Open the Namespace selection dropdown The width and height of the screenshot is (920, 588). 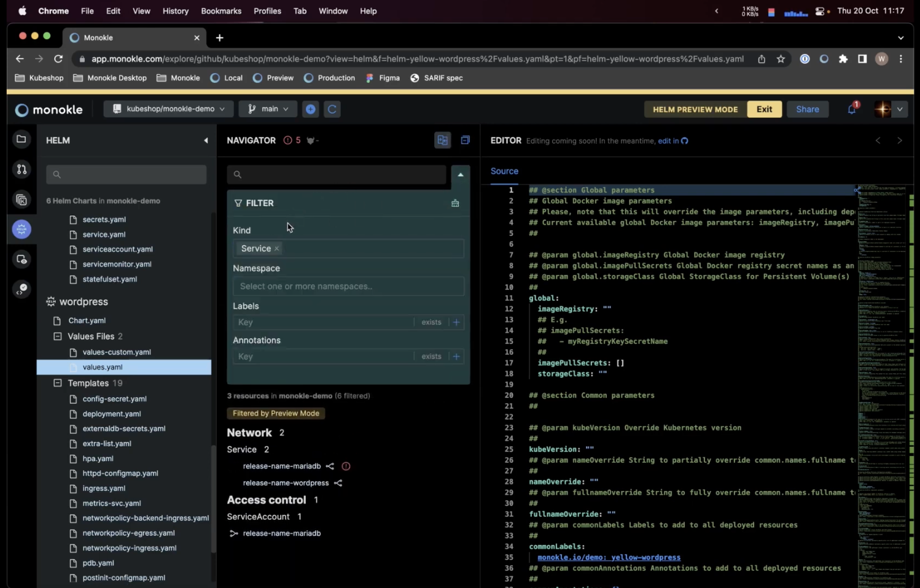pyautogui.click(x=348, y=287)
